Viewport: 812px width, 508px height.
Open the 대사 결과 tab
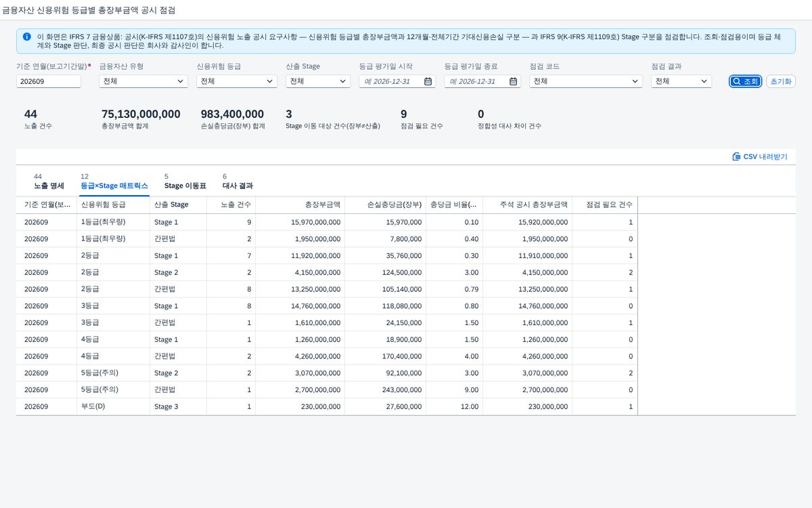[238, 181]
